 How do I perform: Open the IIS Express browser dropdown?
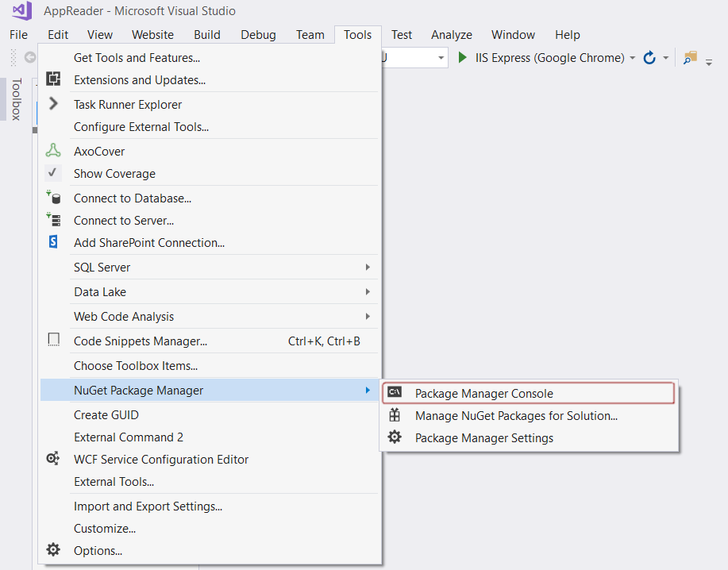633,57
